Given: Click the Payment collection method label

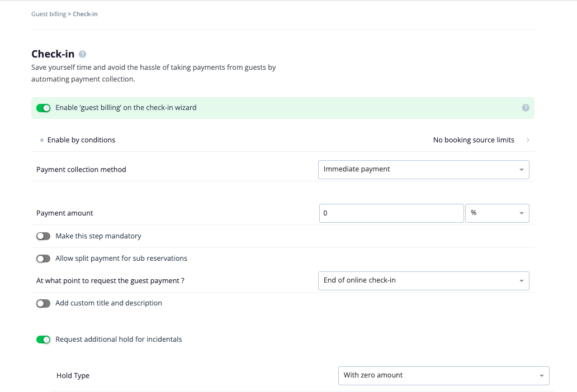Looking at the screenshot, I should click(x=81, y=169).
